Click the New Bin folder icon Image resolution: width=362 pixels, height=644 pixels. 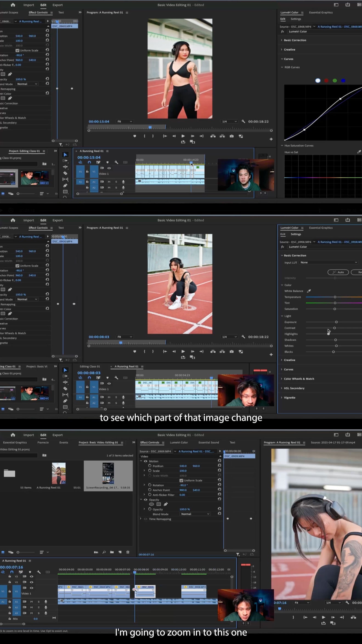[x=112, y=552]
